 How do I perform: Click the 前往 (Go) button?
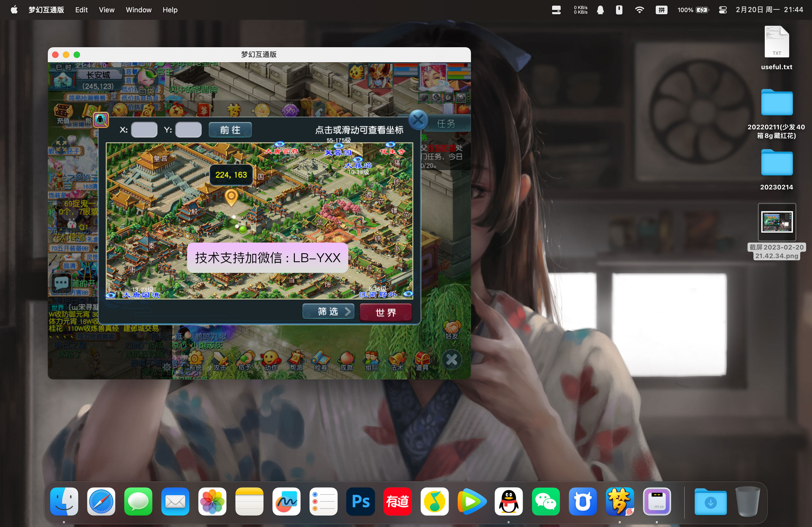230,130
